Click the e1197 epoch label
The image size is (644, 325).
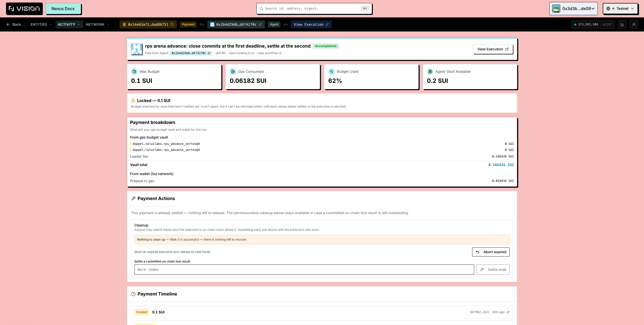coord(607,24)
